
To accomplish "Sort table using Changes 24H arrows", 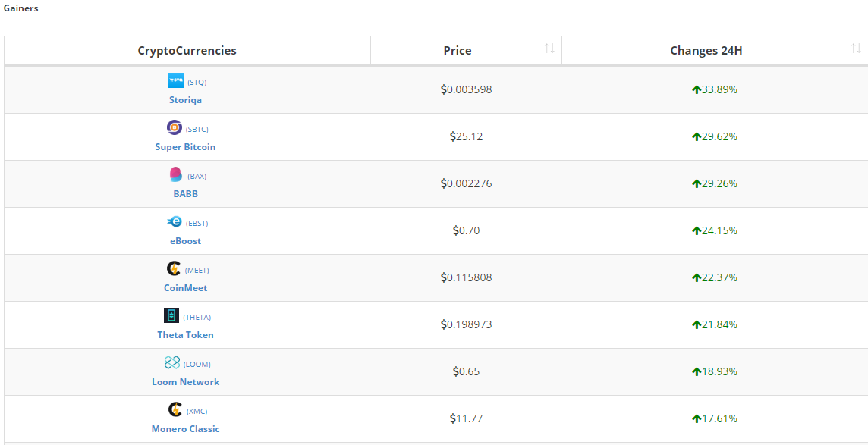I will tap(856, 49).
